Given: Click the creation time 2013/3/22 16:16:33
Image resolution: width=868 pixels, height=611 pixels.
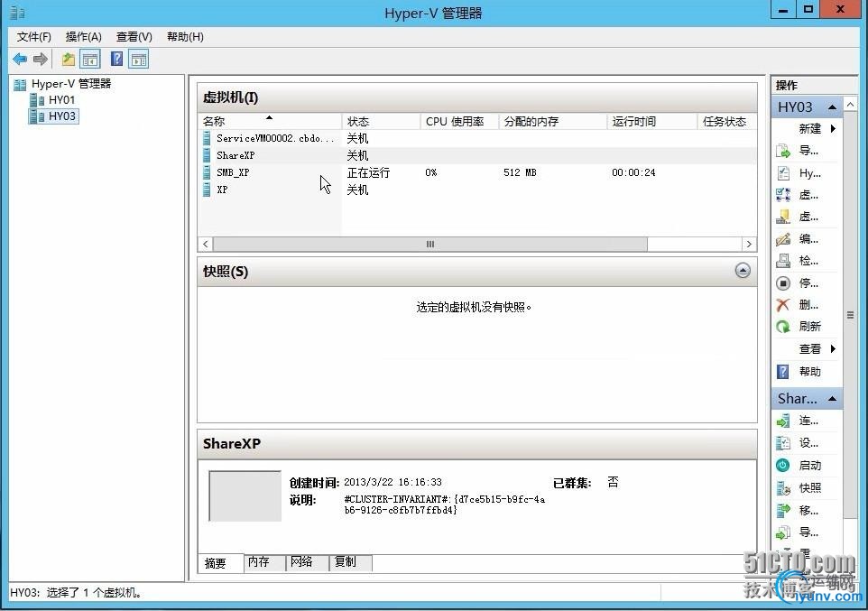Looking at the screenshot, I should click(392, 483).
